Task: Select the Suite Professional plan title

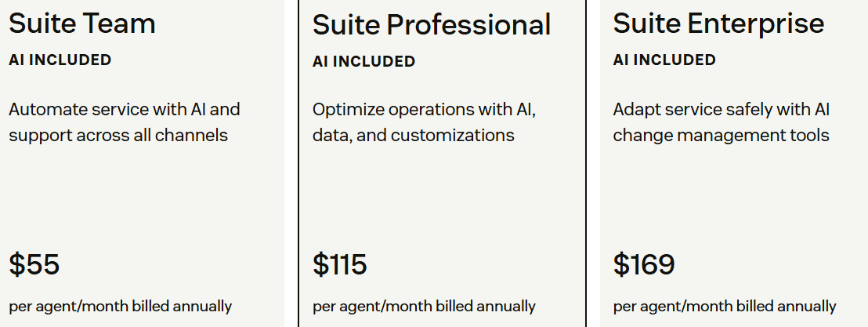Action: pyautogui.click(x=432, y=25)
